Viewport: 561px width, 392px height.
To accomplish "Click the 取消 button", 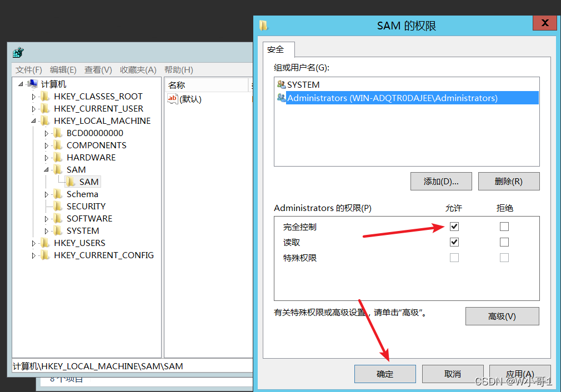I will pyautogui.click(x=453, y=374).
